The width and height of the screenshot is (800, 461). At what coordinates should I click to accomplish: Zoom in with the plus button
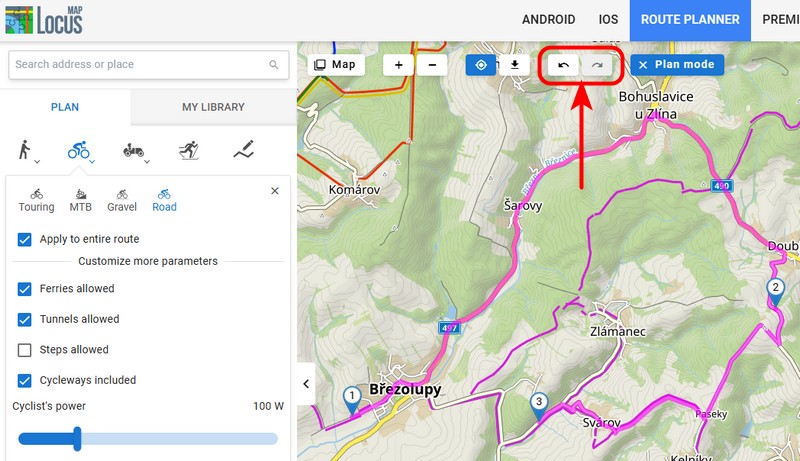(x=398, y=65)
